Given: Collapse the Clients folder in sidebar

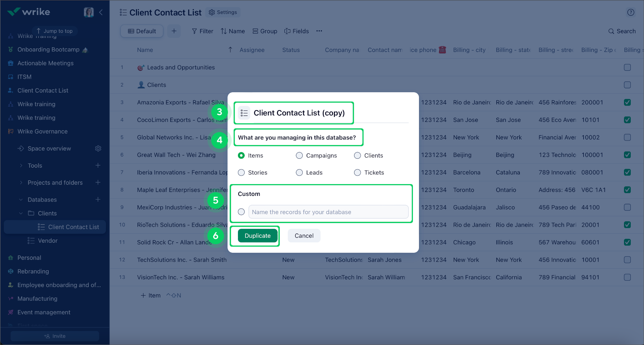Looking at the screenshot, I should (x=21, y=213).
